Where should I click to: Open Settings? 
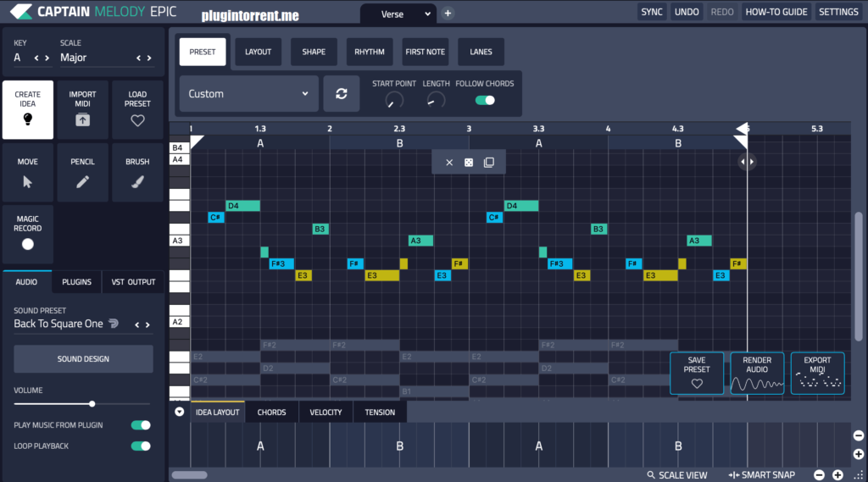[838, 12]
